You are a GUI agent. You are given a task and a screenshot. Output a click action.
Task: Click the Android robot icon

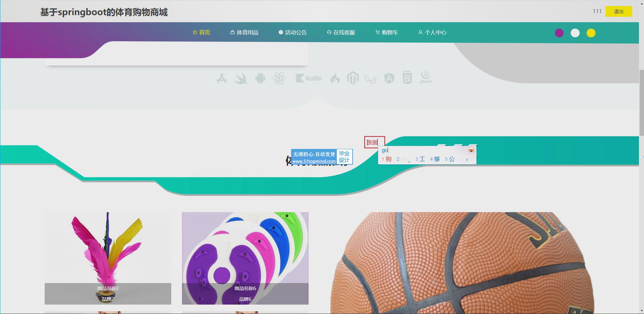click(x=260, y=78)
